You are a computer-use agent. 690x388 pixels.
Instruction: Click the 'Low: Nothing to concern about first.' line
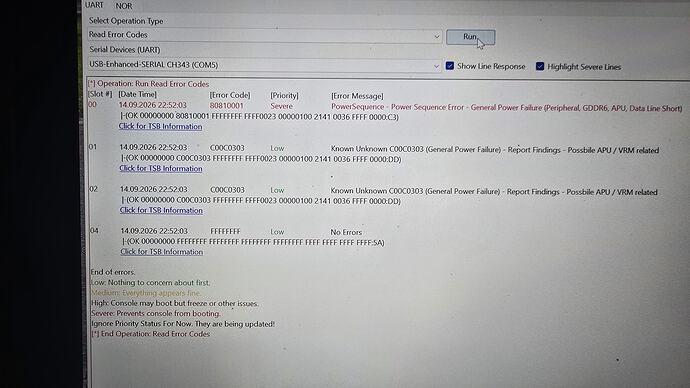coord(150,282)
